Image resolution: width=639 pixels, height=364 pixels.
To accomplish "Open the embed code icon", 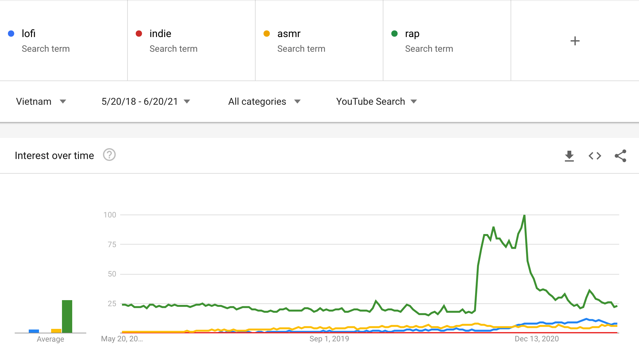I will [x=595, y=156].
